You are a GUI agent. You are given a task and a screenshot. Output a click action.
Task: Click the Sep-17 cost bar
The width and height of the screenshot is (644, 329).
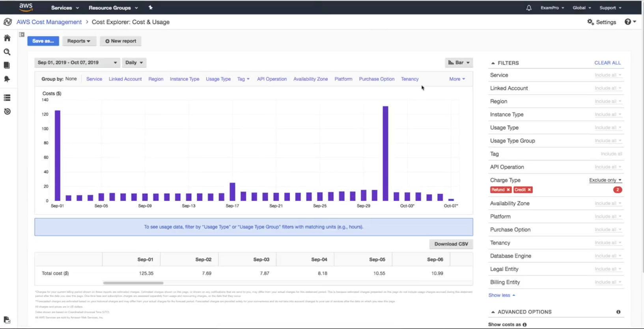point(232,192)
